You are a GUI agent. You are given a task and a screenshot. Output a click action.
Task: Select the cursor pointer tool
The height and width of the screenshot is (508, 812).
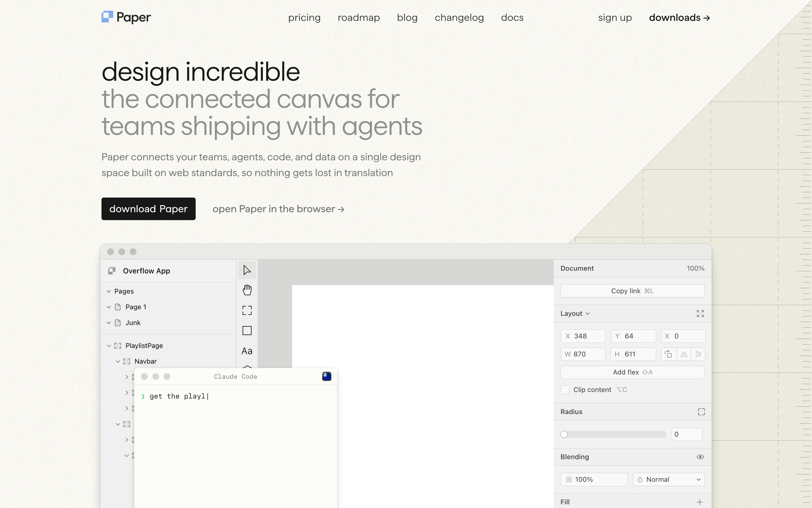click(247, 270)
